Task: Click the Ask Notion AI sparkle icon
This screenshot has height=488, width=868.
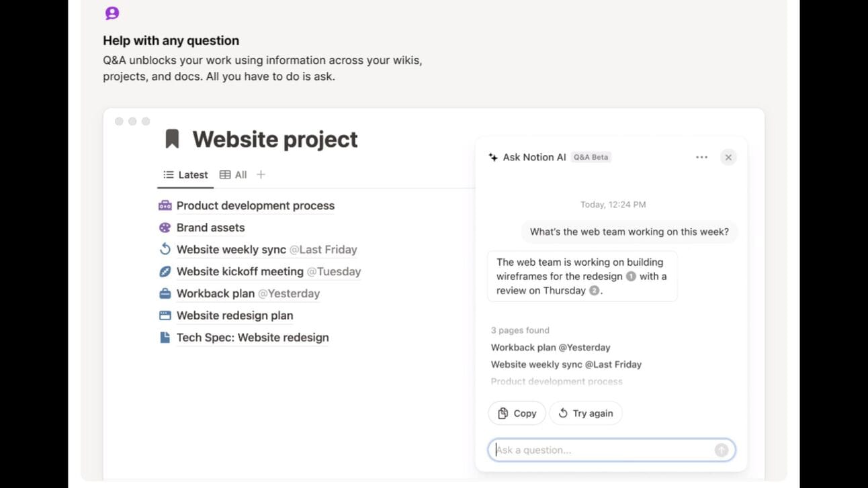Action: point(493,157)
